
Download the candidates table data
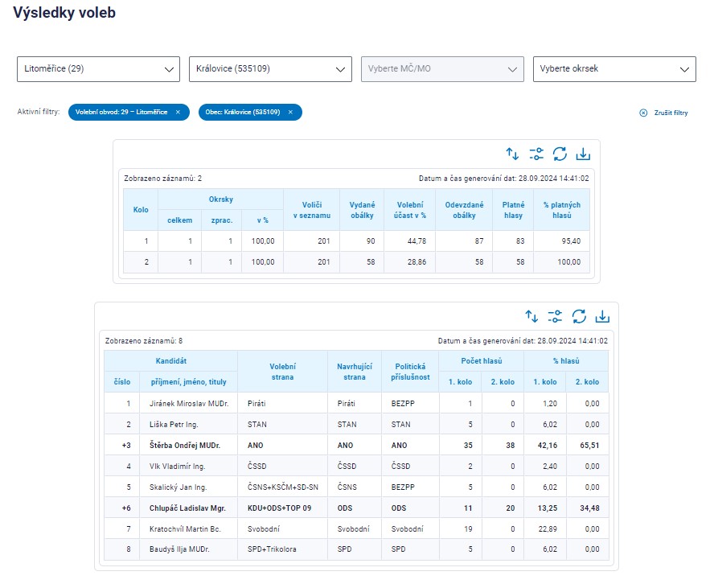coord(602,317)
